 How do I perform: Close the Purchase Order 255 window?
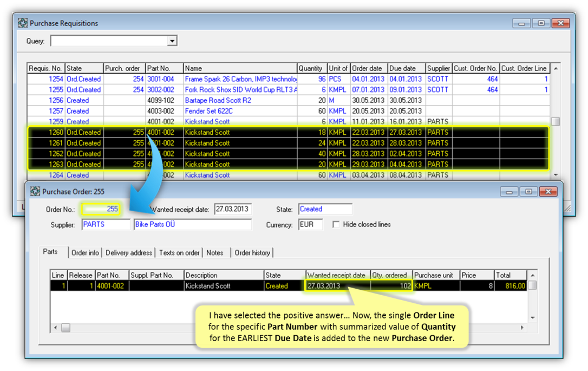pyautogui.click(x=548, y=192)
